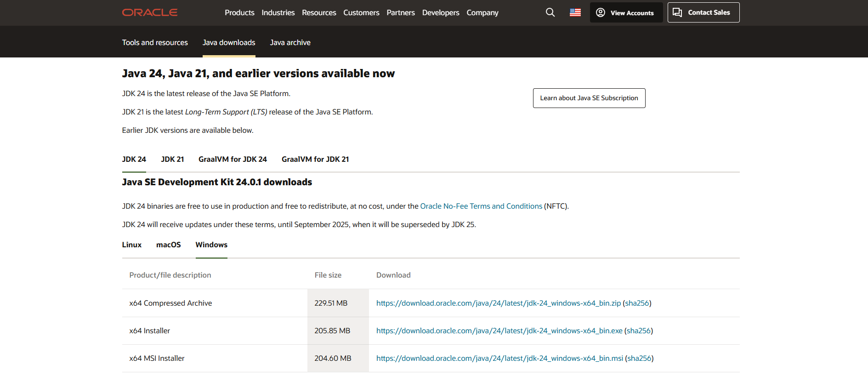Select the JDK 24 tab

click(x=134, y=159)
